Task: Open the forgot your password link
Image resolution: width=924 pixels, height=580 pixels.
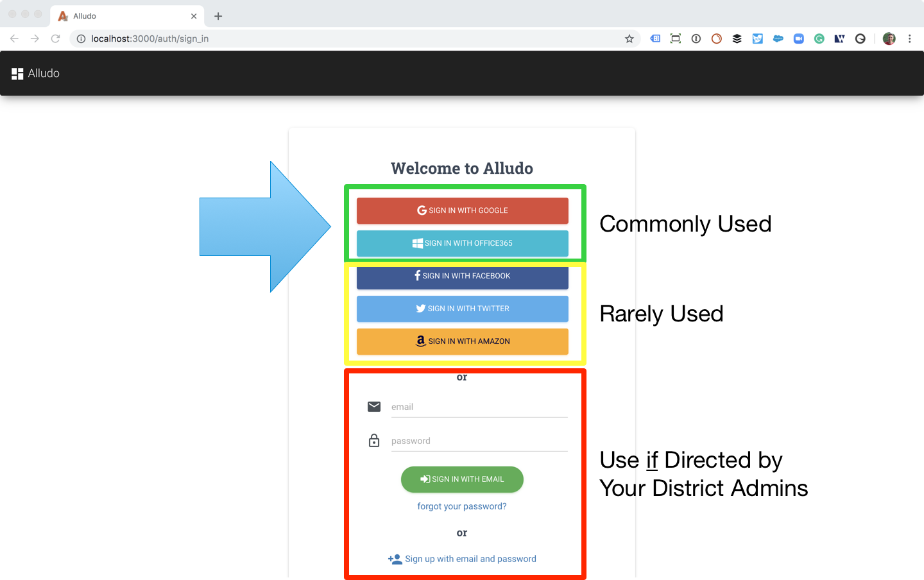Action: (x=462, y=506)
